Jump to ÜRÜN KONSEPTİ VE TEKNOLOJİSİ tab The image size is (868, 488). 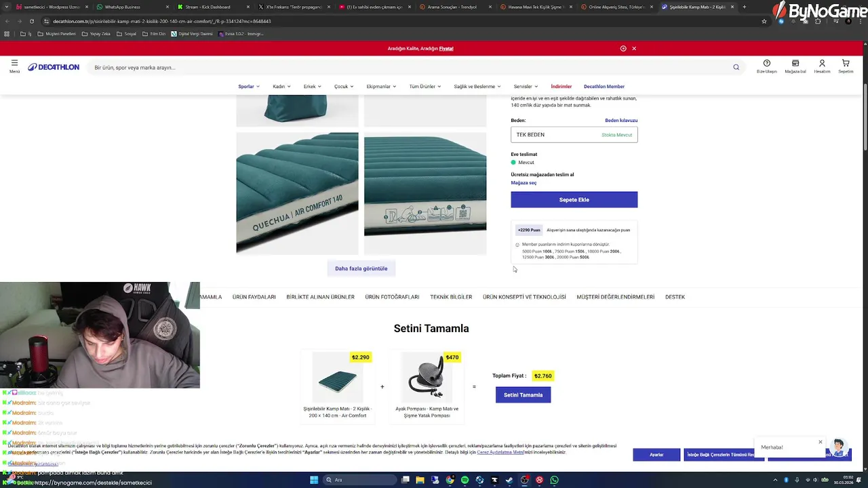pyautogui.click(x=524, y=297)
